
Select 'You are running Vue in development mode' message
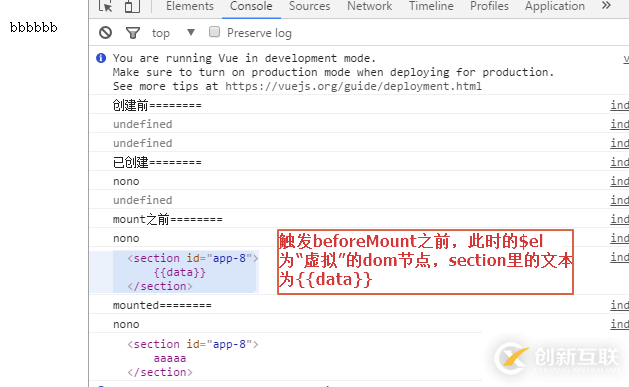(244, 58)
